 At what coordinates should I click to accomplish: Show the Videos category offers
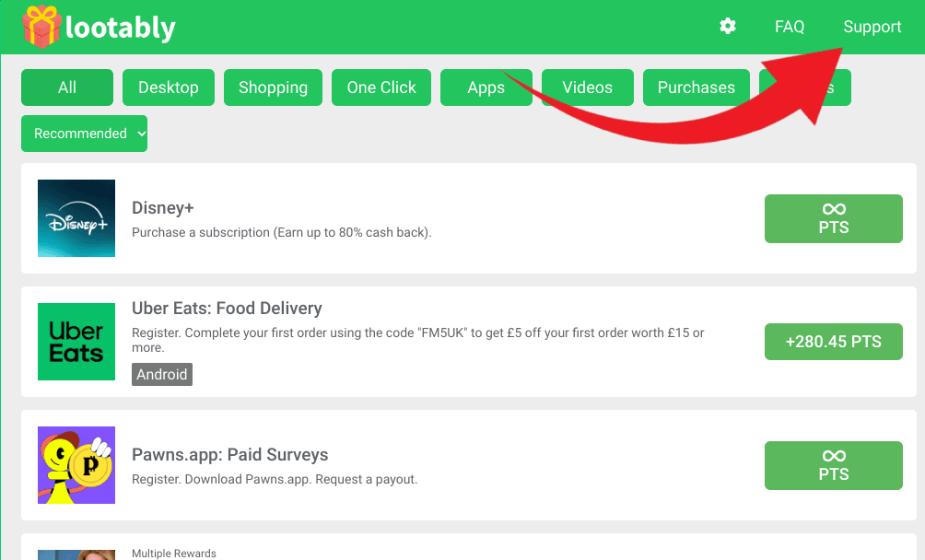click(x=588, y=87)
